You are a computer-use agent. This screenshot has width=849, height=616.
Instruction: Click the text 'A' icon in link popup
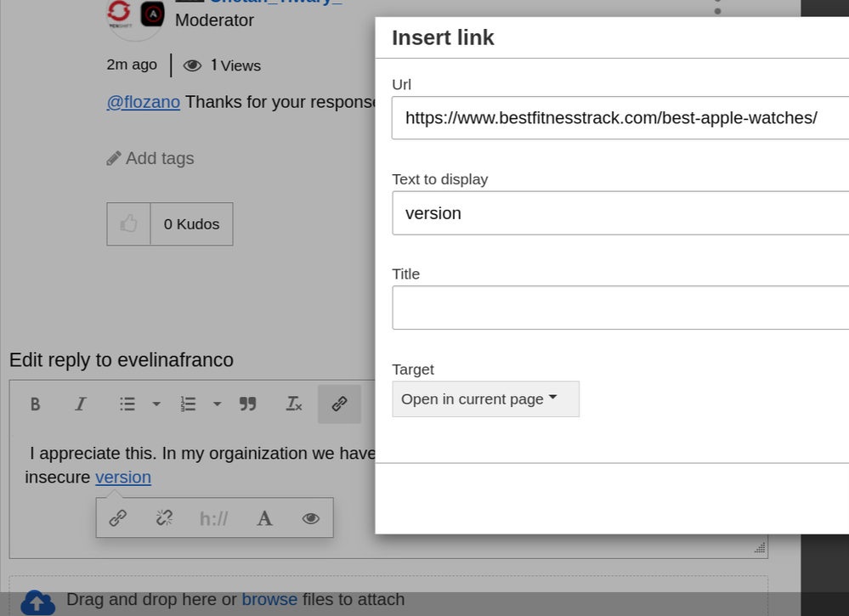pos(264,518)
